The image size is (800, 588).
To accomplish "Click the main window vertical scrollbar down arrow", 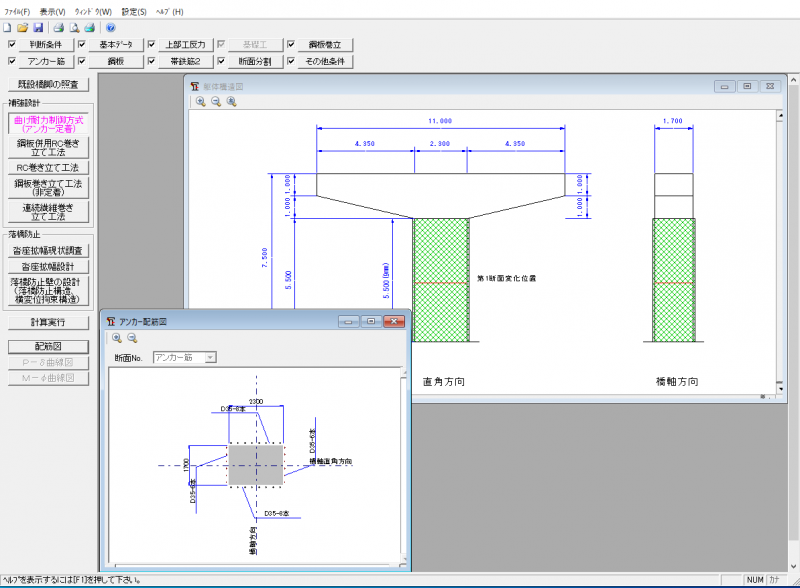I will (793, 566).
